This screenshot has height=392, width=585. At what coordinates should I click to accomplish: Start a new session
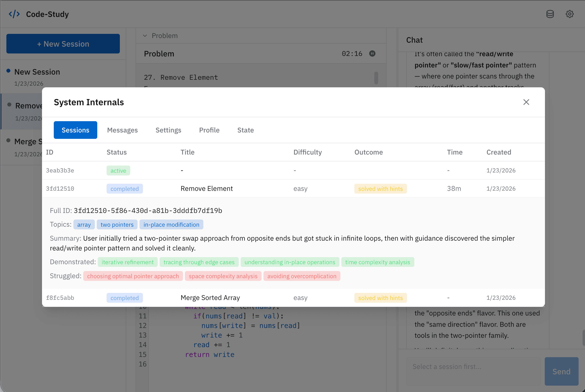pyautogui.click(x=63, y=44)
